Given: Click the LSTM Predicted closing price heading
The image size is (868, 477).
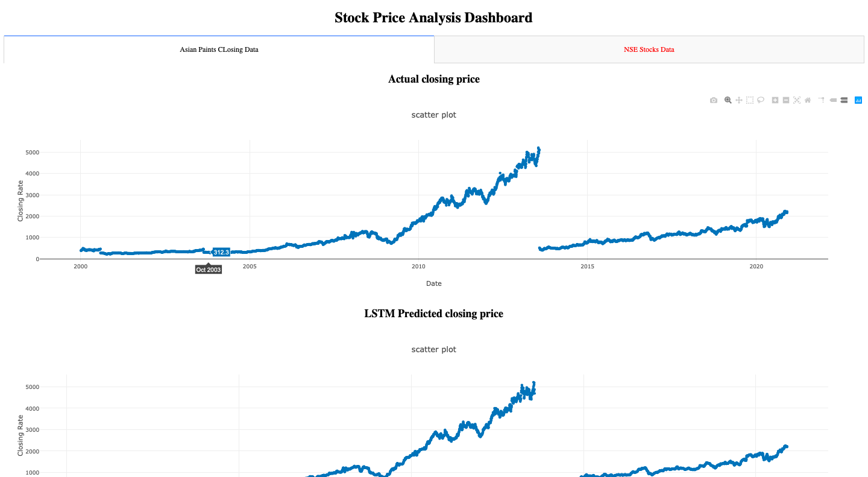Looking at the screenshot, I should click(x=433, y=314).
